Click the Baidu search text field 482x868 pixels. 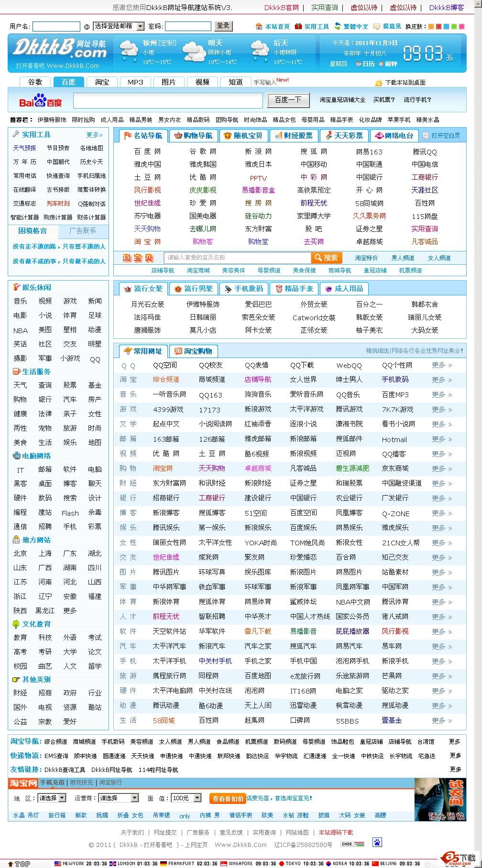(x=168, y=100)
